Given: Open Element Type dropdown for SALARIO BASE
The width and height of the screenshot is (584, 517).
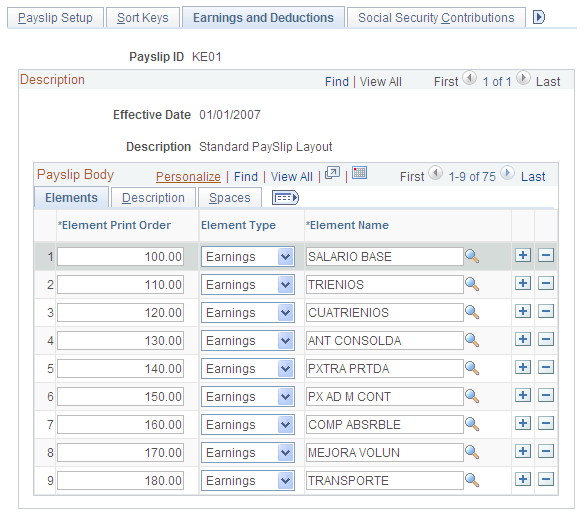Looking at the screenshot, I should [248, 257].
